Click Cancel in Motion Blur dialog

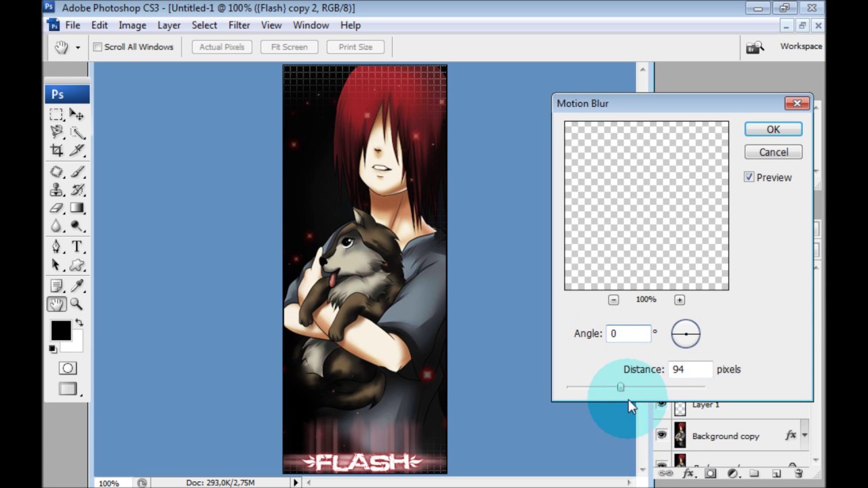click(x=773, y=152)
